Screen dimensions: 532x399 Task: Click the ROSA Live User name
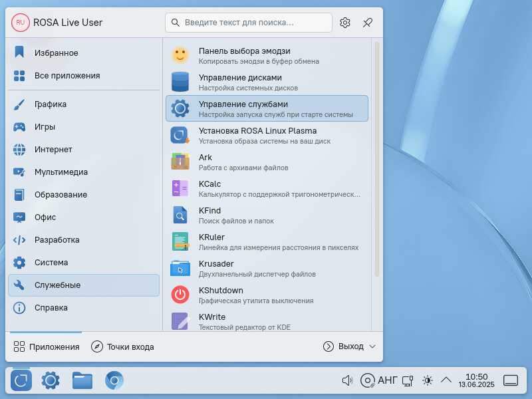[68, 23]
